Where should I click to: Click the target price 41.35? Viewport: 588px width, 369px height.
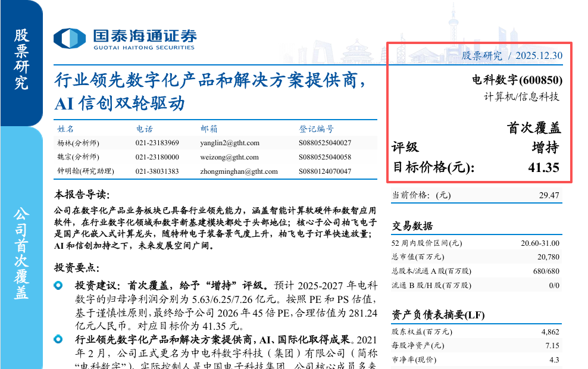click(543, 167)
